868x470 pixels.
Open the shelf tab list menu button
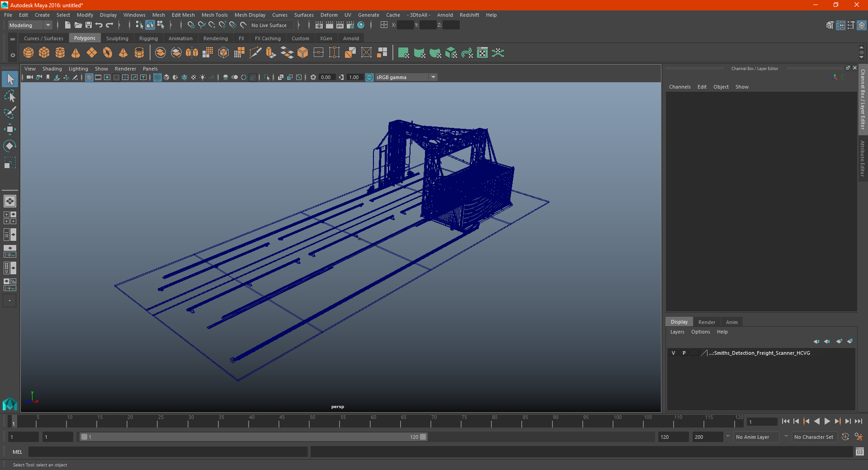click(x=13, y=39)
